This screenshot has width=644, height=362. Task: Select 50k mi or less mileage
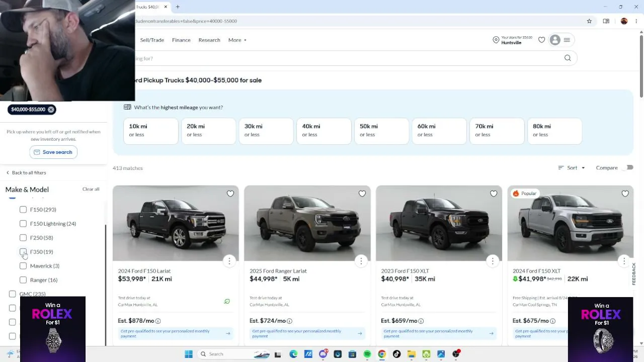[381, 131]
